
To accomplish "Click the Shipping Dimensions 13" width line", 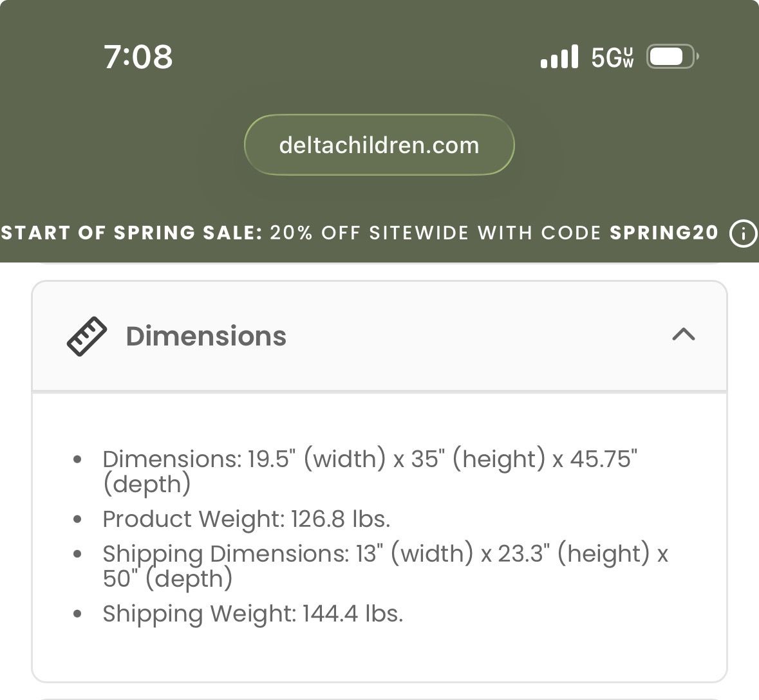I will pyautogui.click(x=385, y=554).
